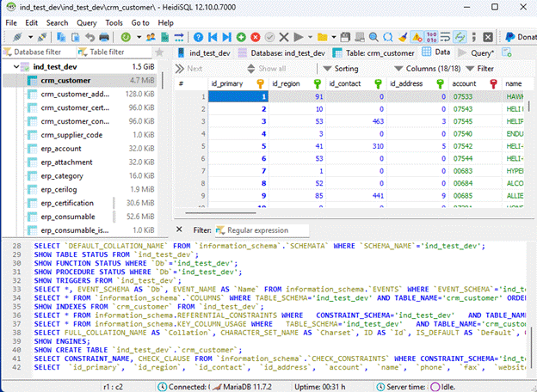Click the favorites star icon
Image resolution: width=537 pixels, height=392 pixels.
159,52
